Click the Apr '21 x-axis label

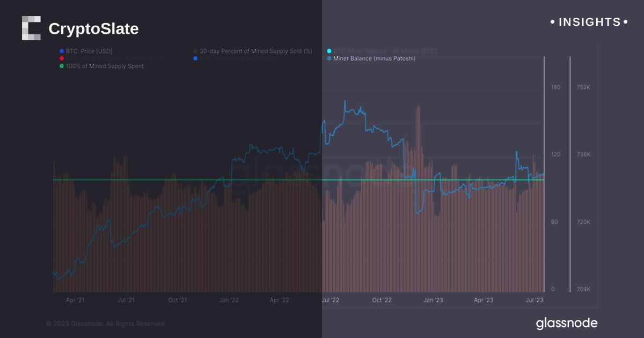(75, 300)
